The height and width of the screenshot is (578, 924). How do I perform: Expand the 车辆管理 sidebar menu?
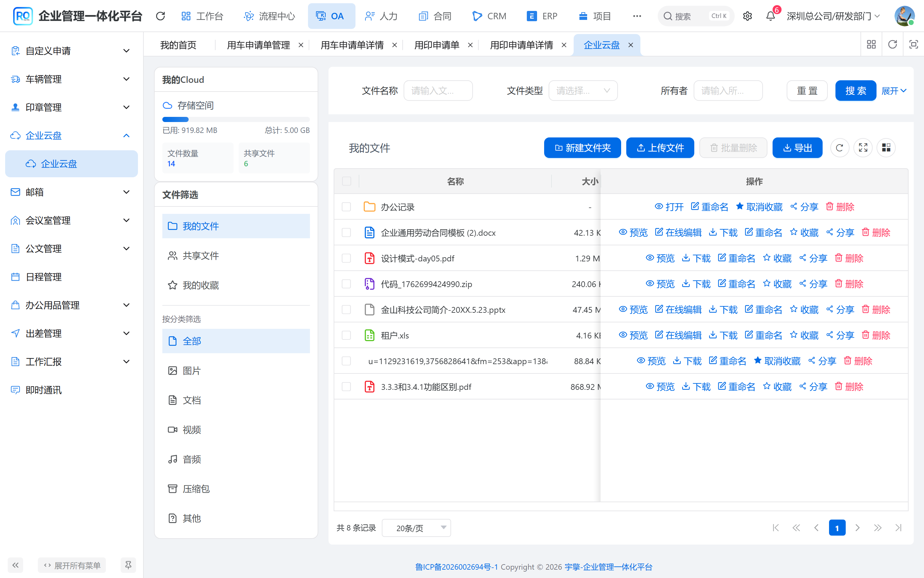tap(72, 79)
